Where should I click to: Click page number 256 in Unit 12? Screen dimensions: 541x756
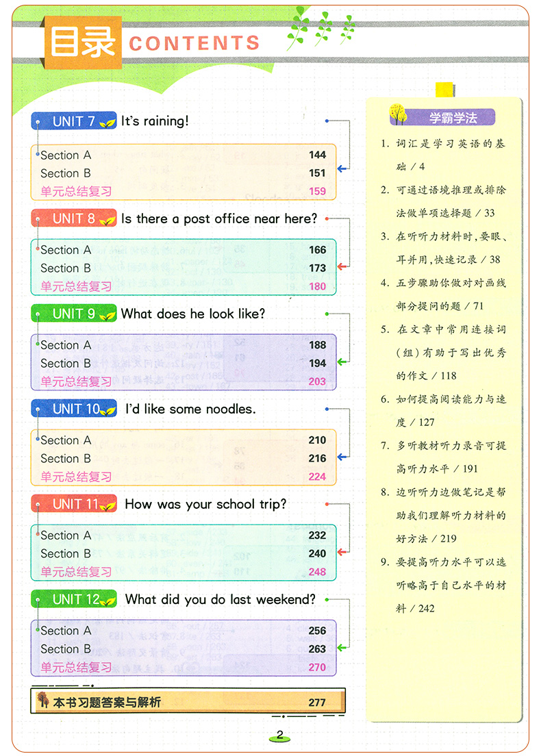[x=317, y=631]
